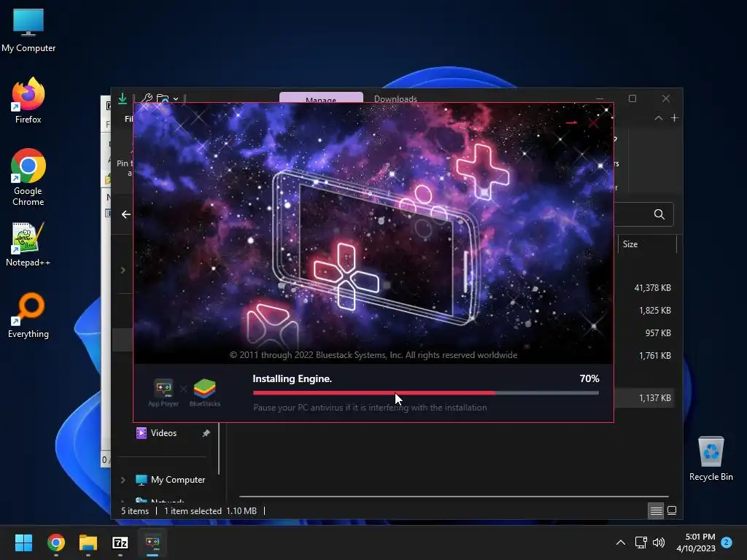Select the BlueStacks installer taskbar icon

(152, 542)
